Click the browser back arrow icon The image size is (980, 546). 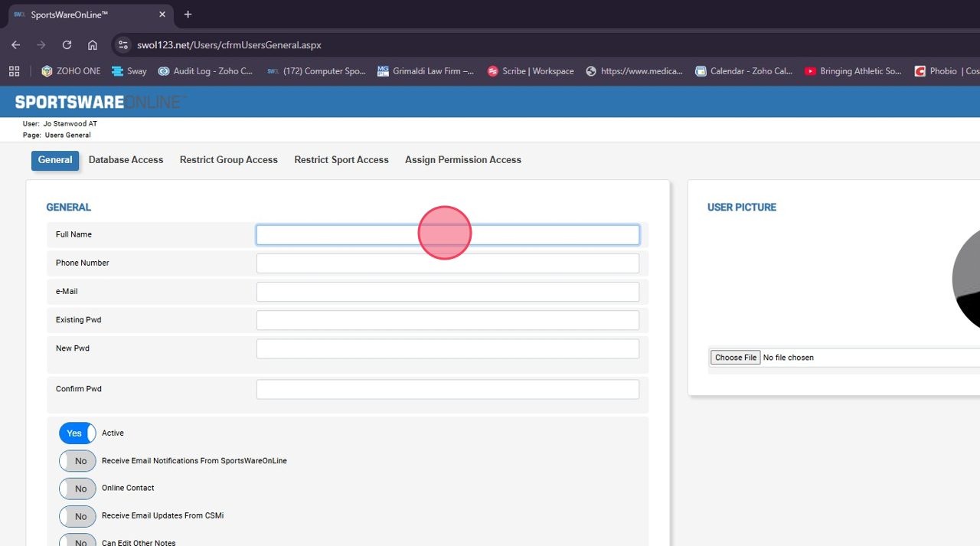[x=15, y=45]
